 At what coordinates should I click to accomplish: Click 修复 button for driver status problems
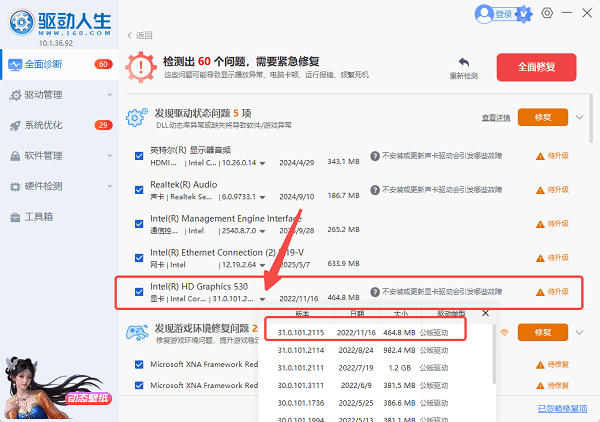point(543,117)
